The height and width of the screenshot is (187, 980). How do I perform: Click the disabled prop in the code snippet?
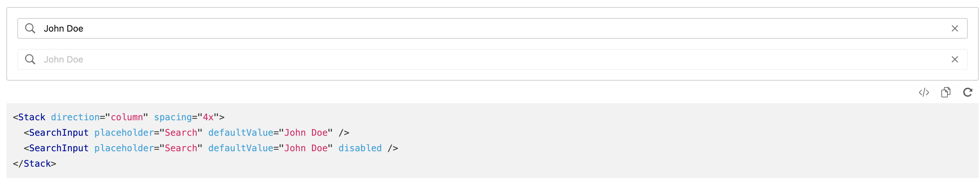click(x=360, y=148)
